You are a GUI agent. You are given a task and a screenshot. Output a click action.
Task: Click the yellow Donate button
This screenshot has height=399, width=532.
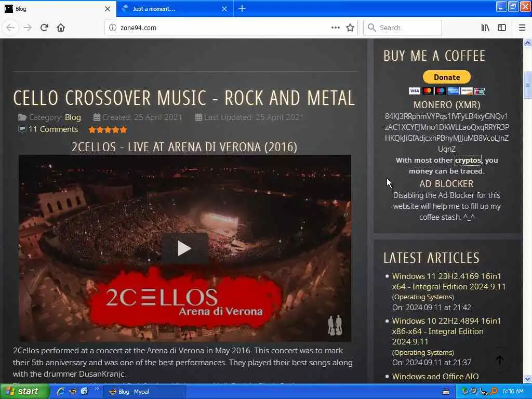click(x=446, y=77)
